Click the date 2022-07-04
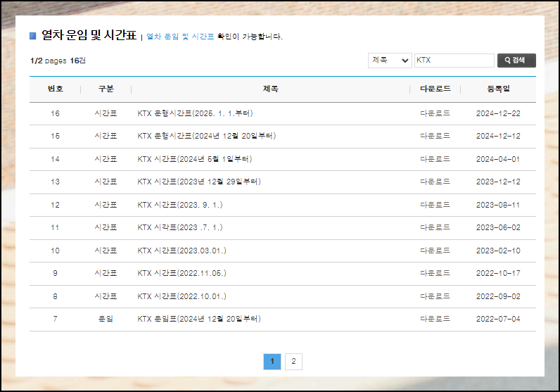The image size is (560, 392). tap(498, 319)
